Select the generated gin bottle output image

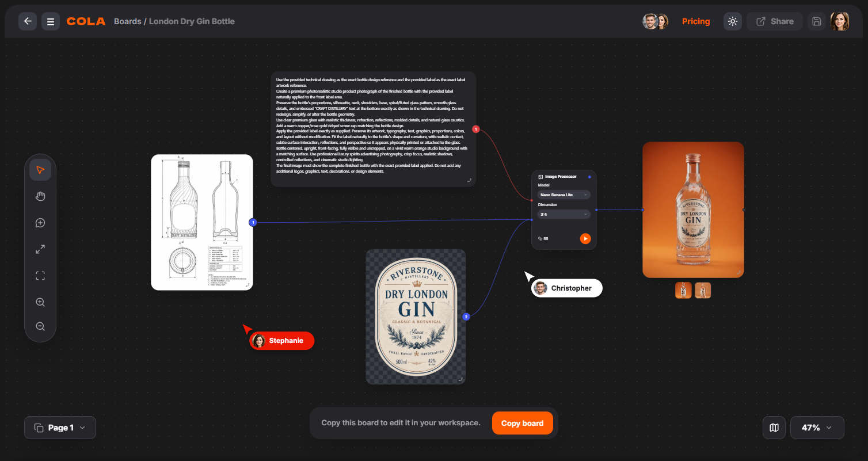pos(693,209)
